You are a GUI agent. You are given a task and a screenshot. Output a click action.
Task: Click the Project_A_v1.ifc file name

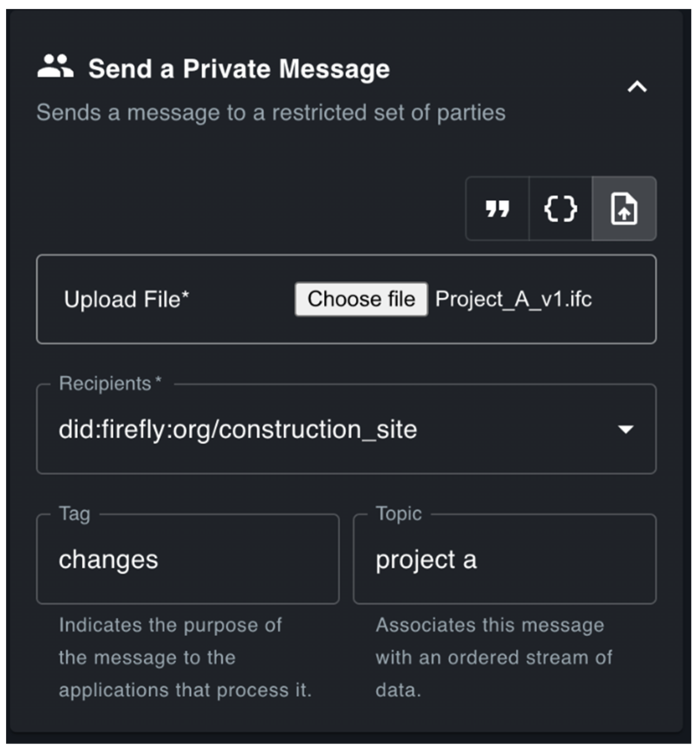click(513, 299)
